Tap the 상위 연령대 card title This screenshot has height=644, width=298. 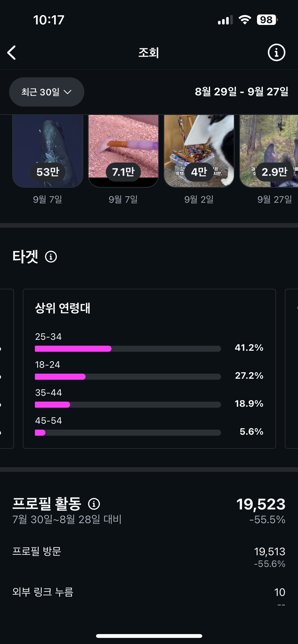click(x=63, y=308)
